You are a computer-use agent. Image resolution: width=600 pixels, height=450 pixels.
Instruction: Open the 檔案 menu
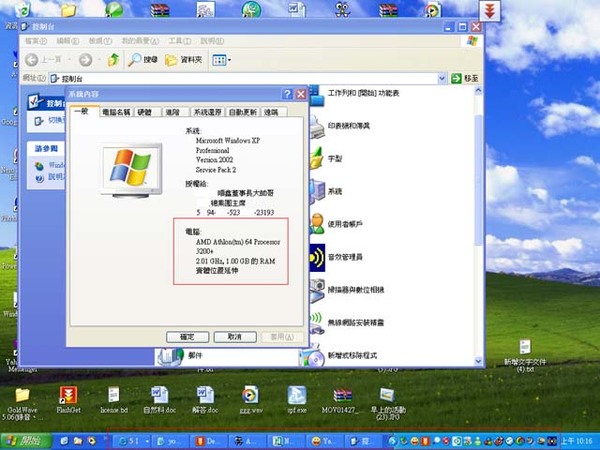click(36, 41)
